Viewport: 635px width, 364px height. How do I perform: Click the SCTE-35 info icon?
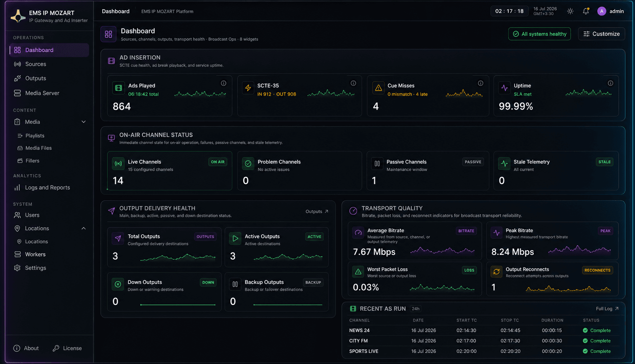353,83
